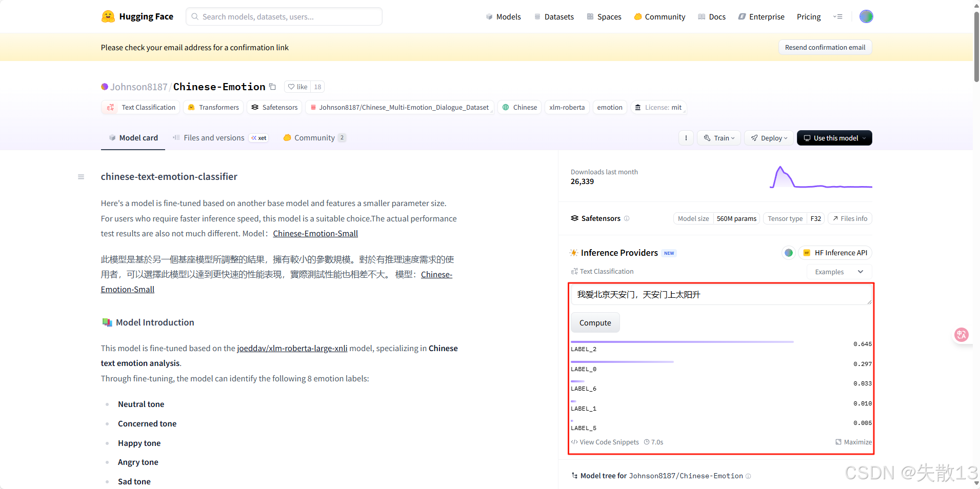The width and height of the screenshot is (980, 489).
Task: Open Docs in the navigation
Action: (712, 16)
